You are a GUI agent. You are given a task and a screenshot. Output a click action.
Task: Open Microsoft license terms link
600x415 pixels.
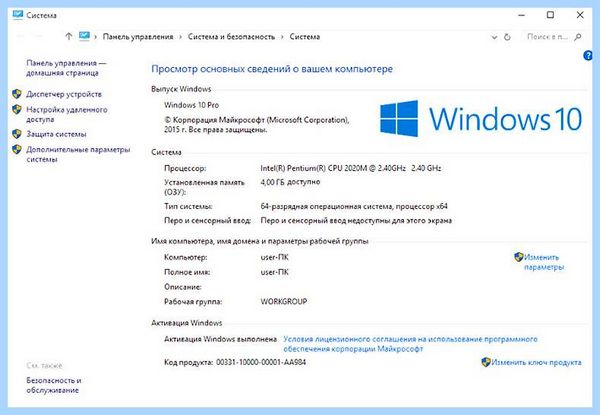(x=410, y=344)
